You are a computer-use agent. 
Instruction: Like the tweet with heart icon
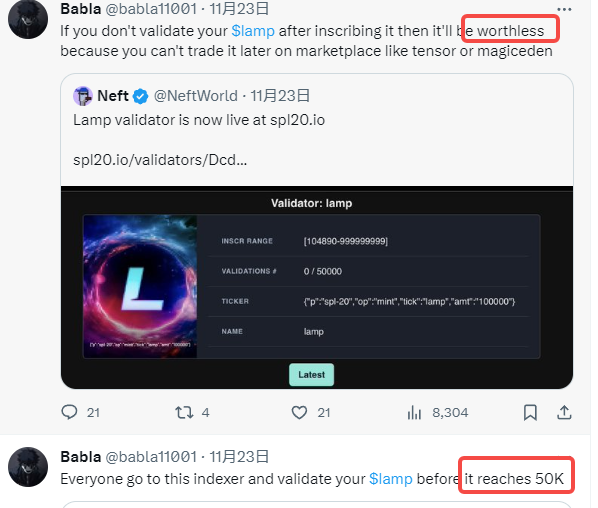[299, 413]
